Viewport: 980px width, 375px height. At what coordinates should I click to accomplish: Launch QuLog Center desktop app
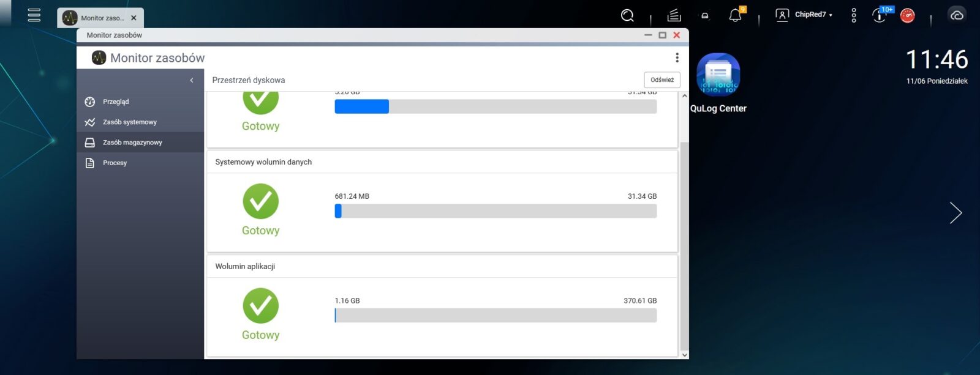(x=718, y=75)
